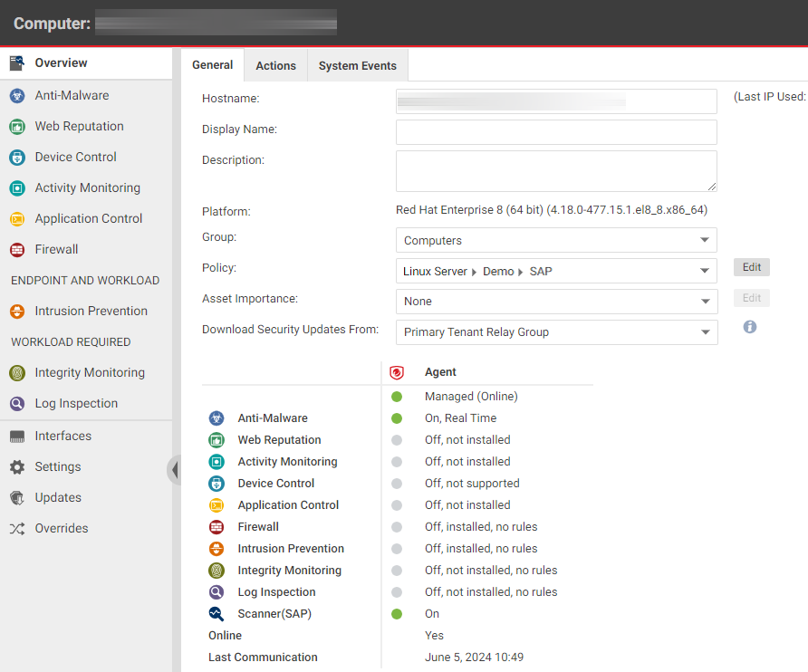Switch to the Actions tab

pos(275,65)
